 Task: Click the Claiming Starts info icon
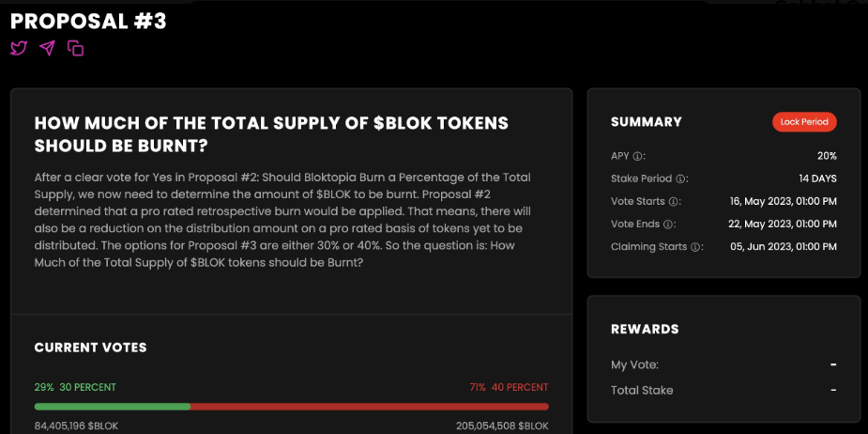tap(696, 247)
